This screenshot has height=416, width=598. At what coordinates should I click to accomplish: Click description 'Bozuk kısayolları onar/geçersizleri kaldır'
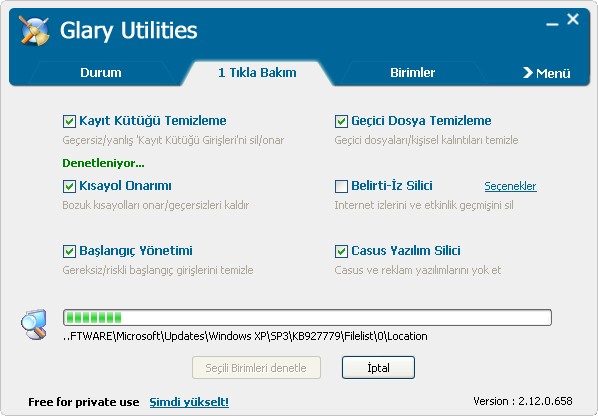[x=156, y=205]
